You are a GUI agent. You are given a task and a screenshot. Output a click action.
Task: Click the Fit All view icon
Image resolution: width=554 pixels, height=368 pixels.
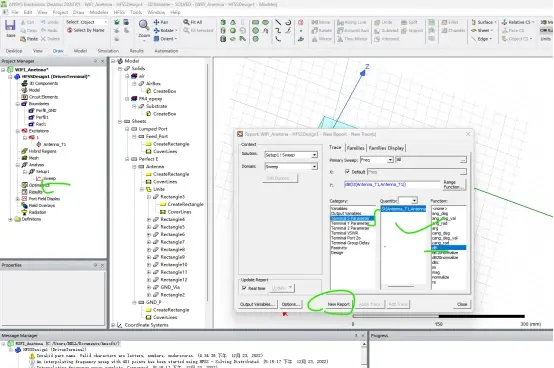(186, 22)
